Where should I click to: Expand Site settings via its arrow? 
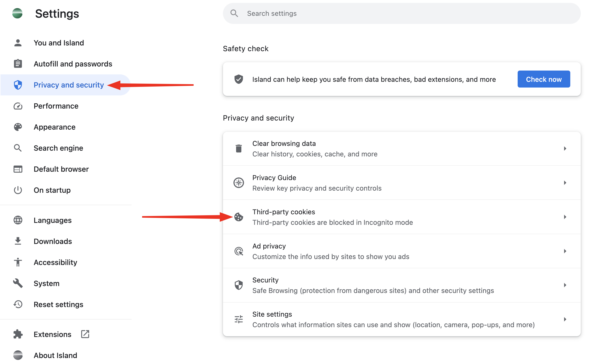(x=565, y=319)
